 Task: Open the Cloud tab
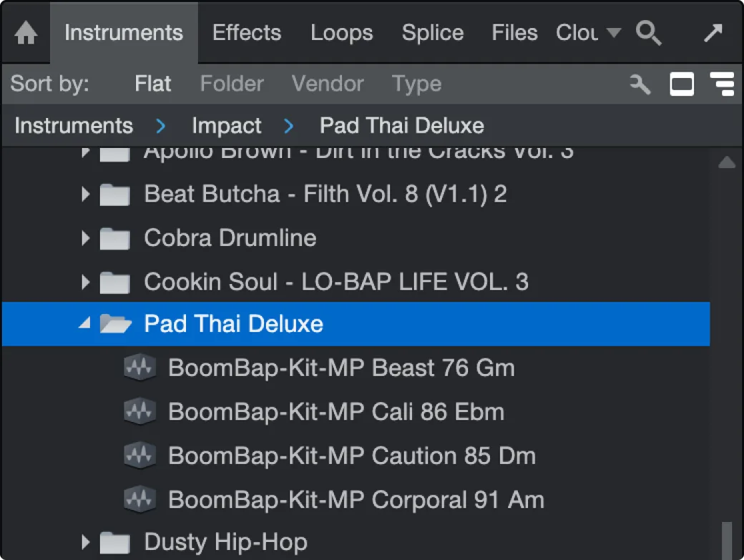coord(577,33)
